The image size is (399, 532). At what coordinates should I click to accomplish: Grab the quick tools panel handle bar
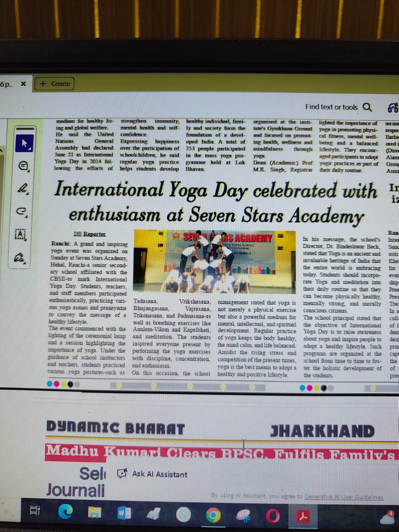point(25,128)
